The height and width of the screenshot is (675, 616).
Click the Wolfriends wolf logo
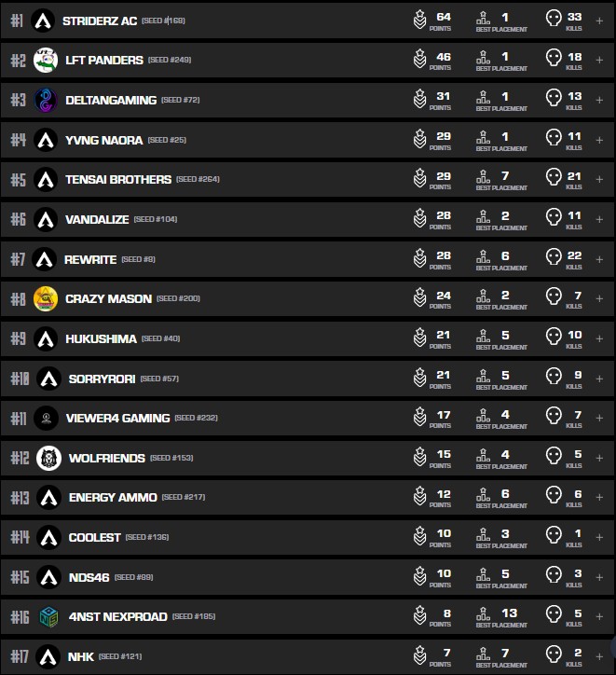tap(48, 458)
